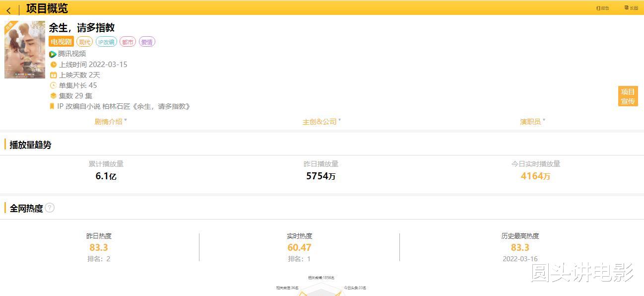Click the IP改编 tag

coord(106,42)
